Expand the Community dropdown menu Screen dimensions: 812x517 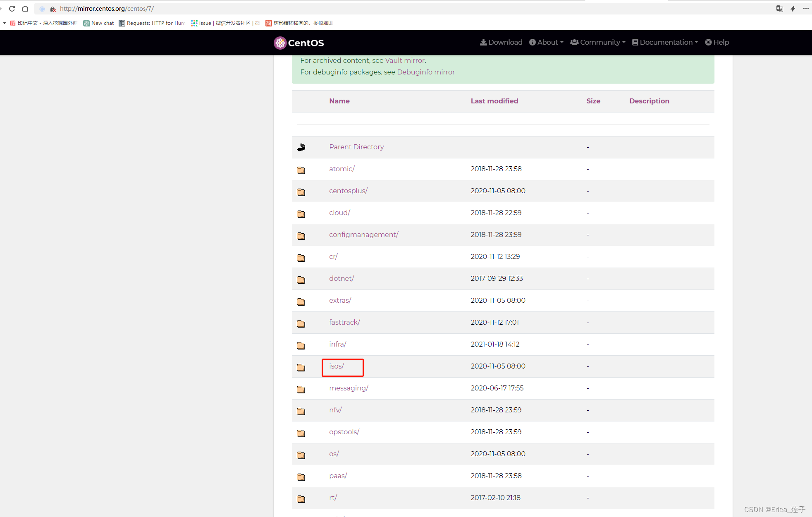coord(598,42)
